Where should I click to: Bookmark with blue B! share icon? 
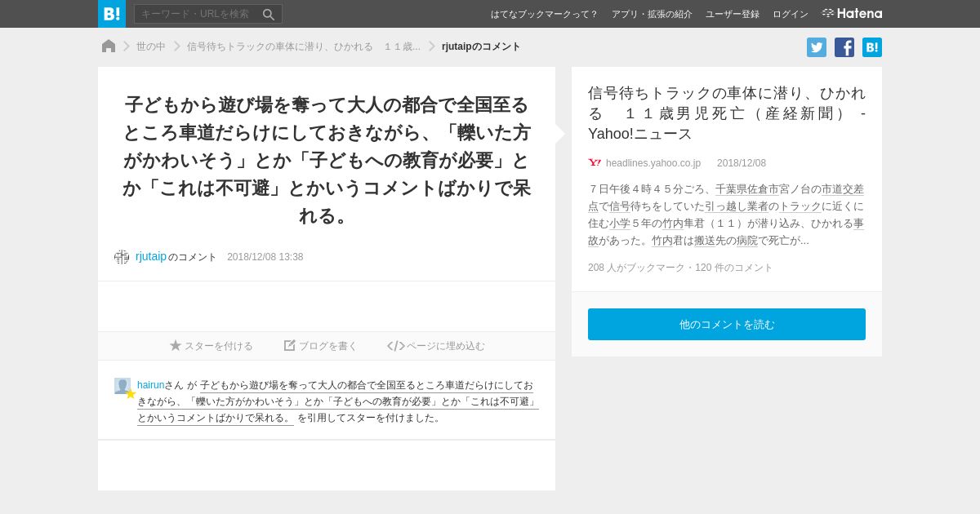pyautogui.click(x=872, y=47)
